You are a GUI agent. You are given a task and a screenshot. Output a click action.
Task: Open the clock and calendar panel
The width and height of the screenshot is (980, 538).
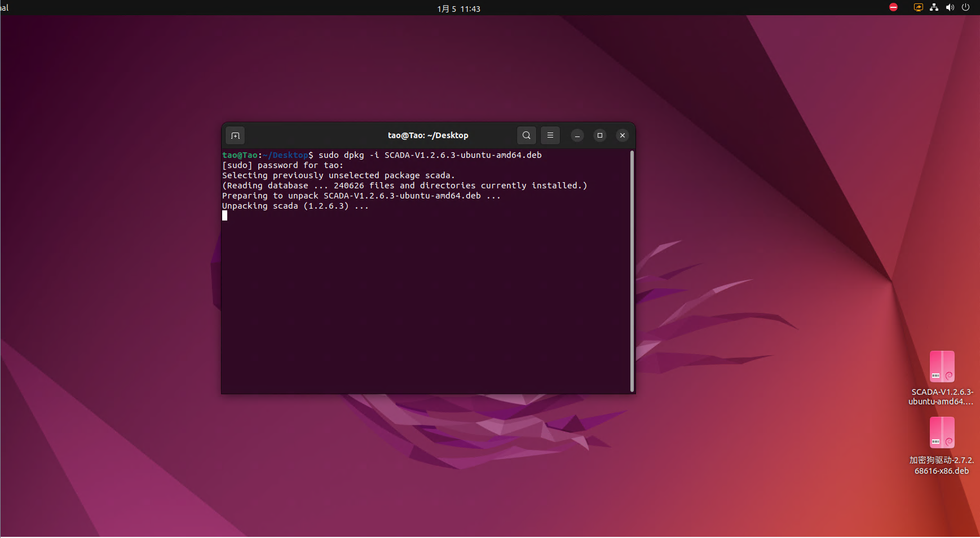click(458, 8)
